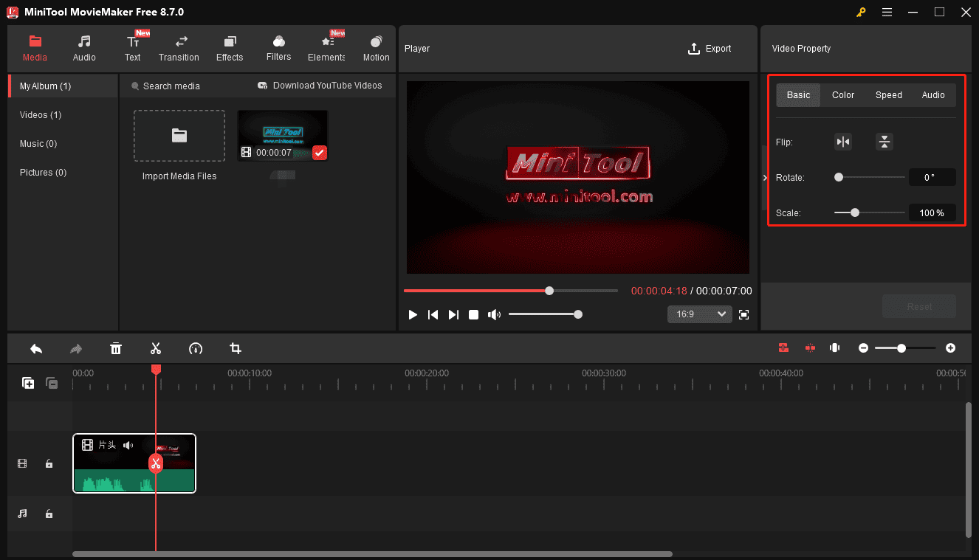Viewport: 979px width, 560px height.
Task: Zoom out the timeline
Action: click(863, 348)
